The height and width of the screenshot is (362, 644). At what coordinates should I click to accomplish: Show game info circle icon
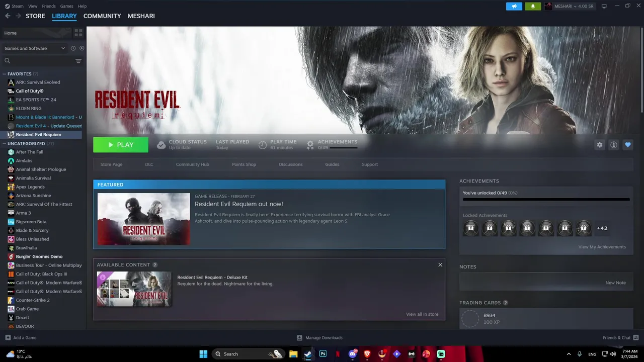(x=613, y=145)
